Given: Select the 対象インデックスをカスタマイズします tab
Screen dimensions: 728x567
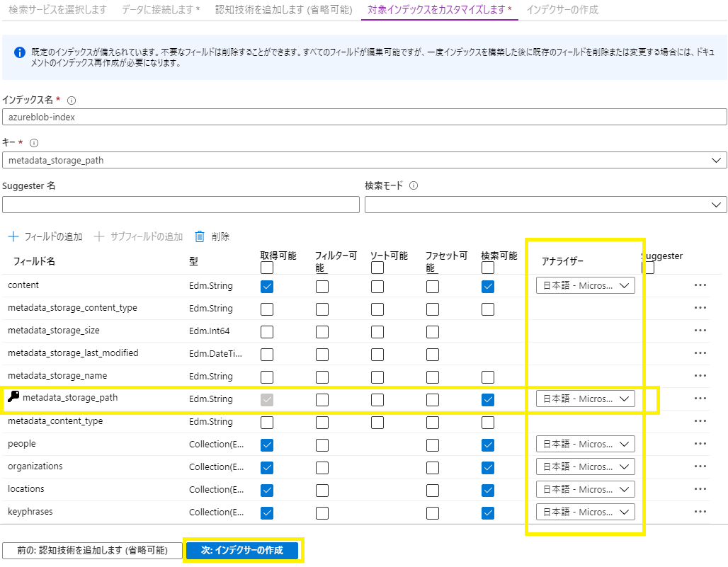Looking at the screenshot, I should coord(440,10).
